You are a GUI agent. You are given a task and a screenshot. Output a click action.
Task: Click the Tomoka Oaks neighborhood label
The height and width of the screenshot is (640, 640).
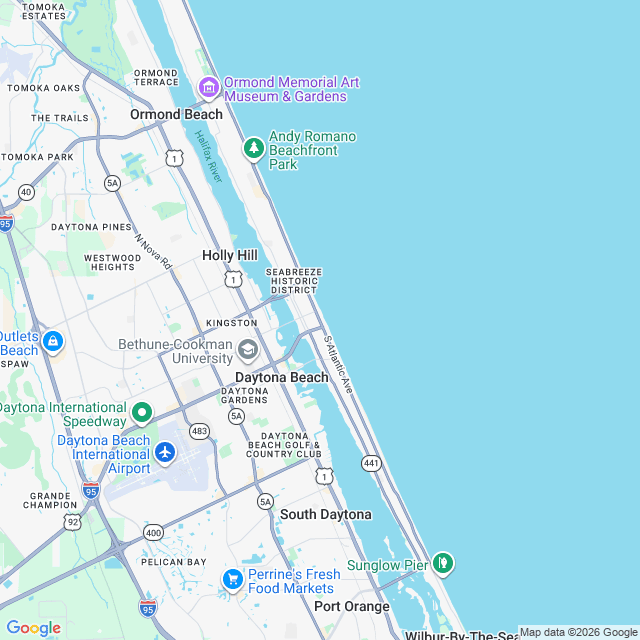click(44, 88)
